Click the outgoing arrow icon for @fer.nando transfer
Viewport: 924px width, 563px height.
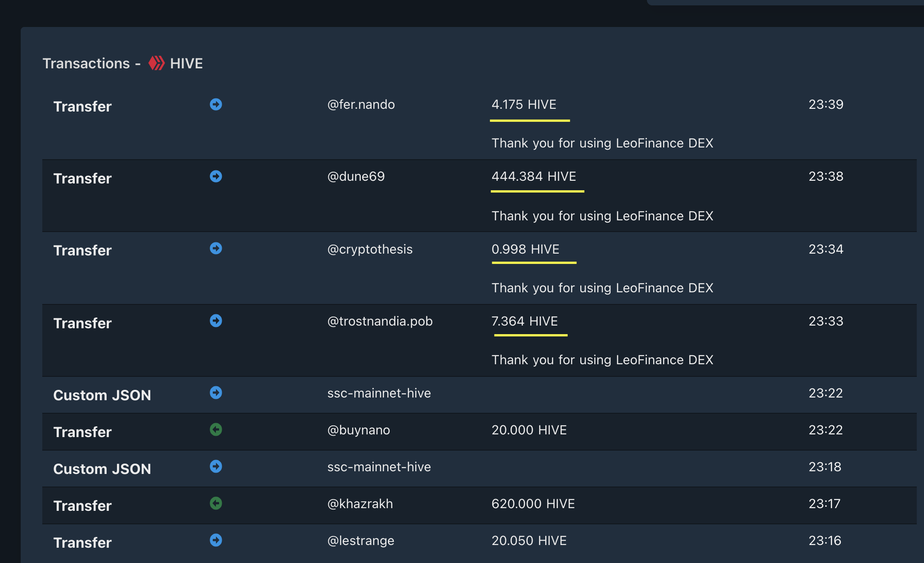click(216, 104)
